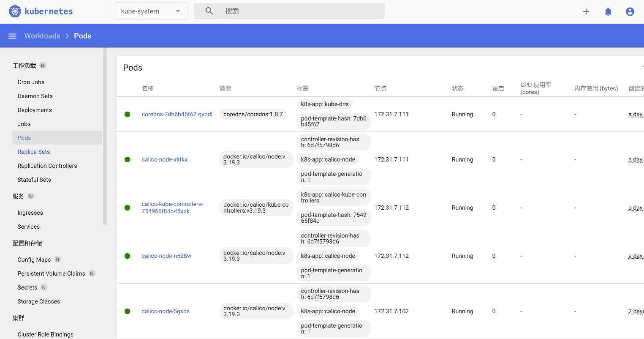Screen dimensions: 644x339
Task: Click Workloads in the breadcrumb
Action: pos(42,36)
